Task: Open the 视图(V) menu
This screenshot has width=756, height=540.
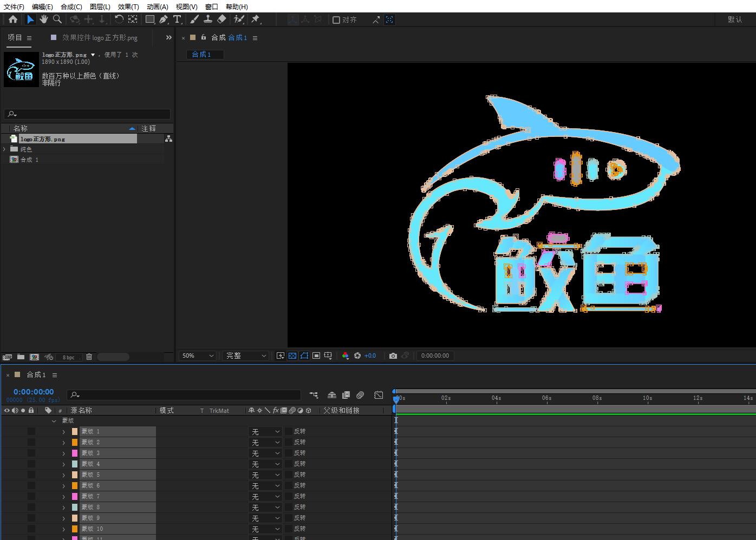Action: click(186, 6)
